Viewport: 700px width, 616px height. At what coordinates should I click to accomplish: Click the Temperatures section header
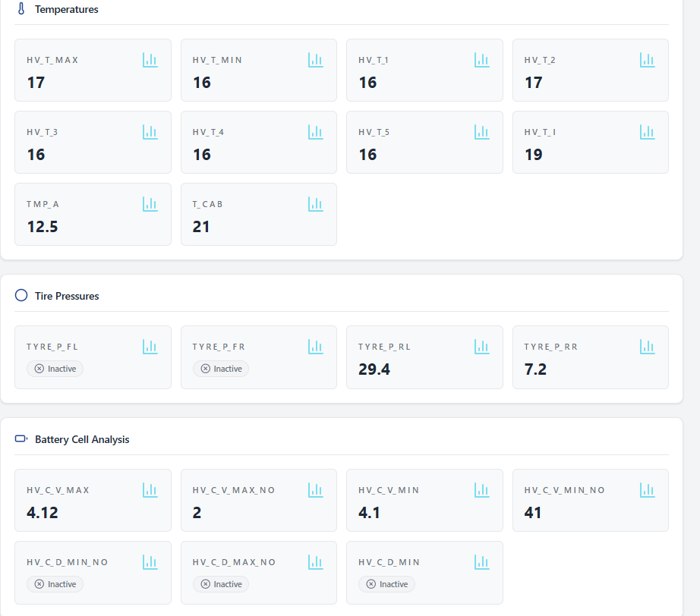tap(67, 10)
